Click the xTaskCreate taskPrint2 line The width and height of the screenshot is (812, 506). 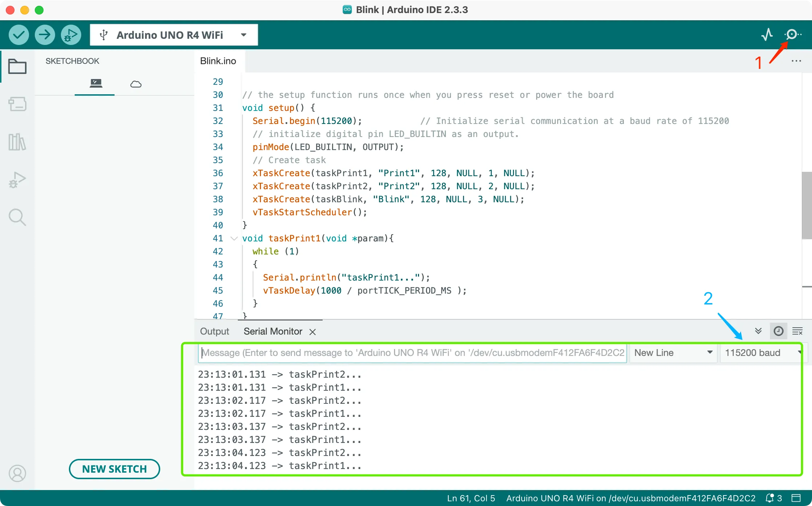coord(393,186)
